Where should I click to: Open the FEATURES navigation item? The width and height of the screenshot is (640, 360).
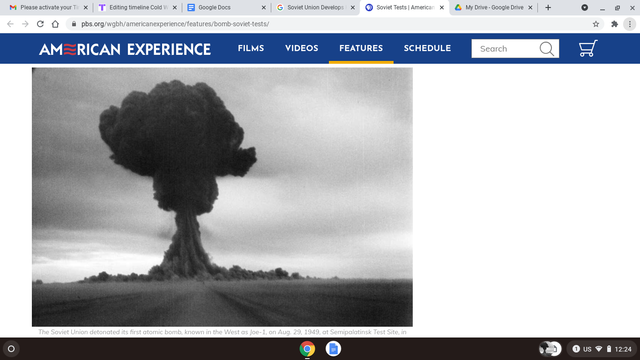[361, 48]
